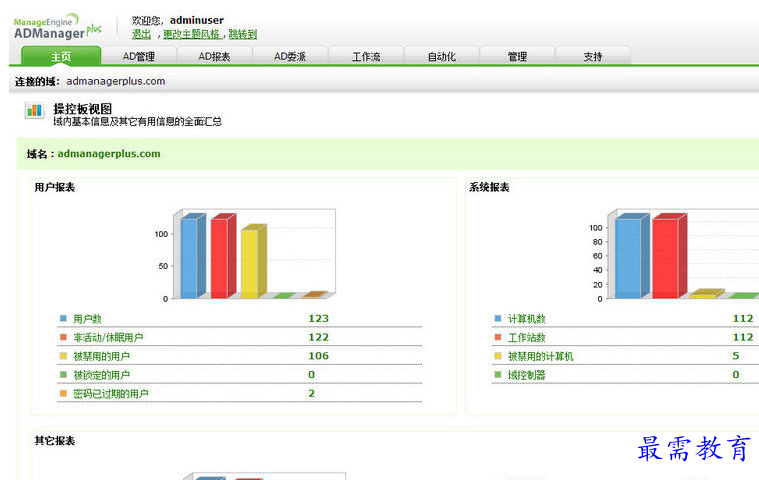Click the red bar in the 系统报表 chart

click(669, 256)
